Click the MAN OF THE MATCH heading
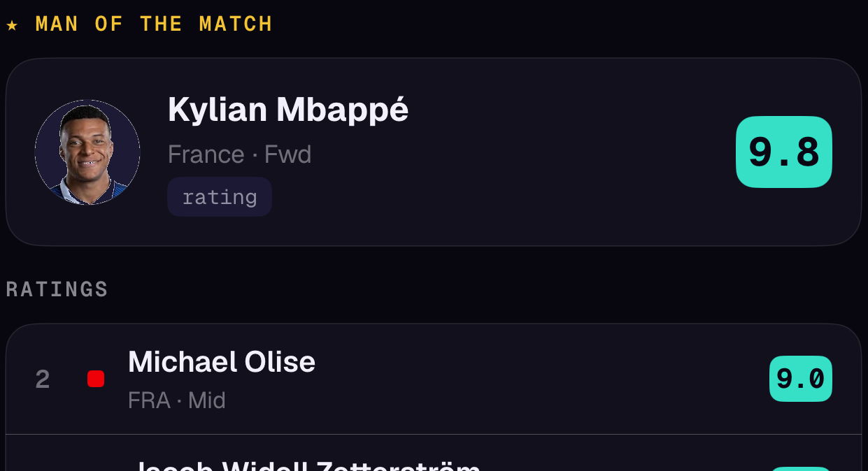The height and width of the screenshot is (471, 868). (154, 24)
